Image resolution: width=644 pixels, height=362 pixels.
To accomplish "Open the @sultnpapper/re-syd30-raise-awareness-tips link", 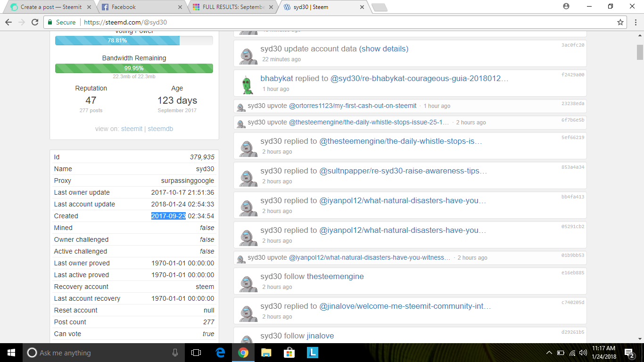I will coord(404,171).
